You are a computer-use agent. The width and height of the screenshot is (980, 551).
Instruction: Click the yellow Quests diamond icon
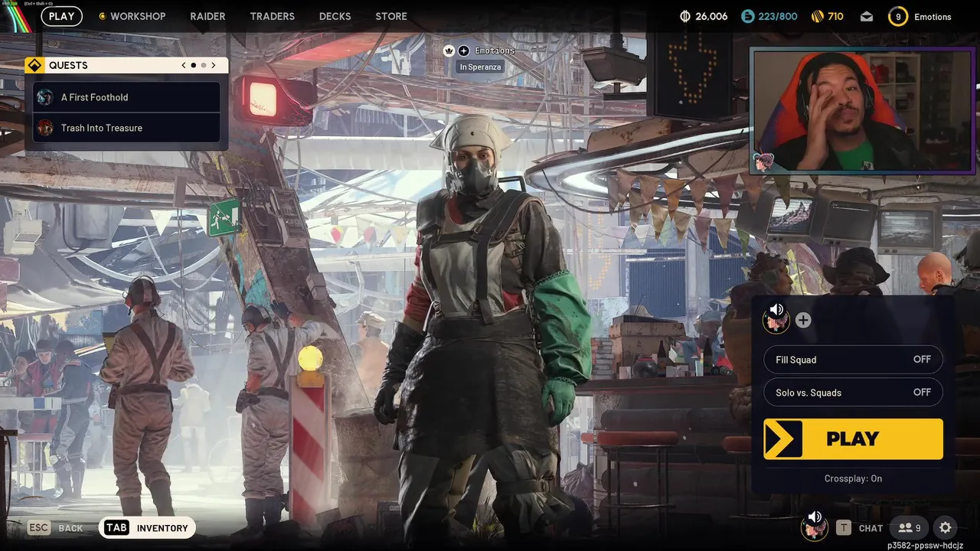click(x=34, y=65)
